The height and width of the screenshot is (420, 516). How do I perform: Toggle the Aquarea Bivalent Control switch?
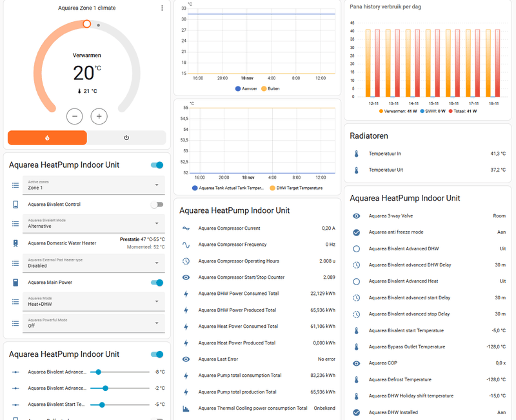pos(157,205)
